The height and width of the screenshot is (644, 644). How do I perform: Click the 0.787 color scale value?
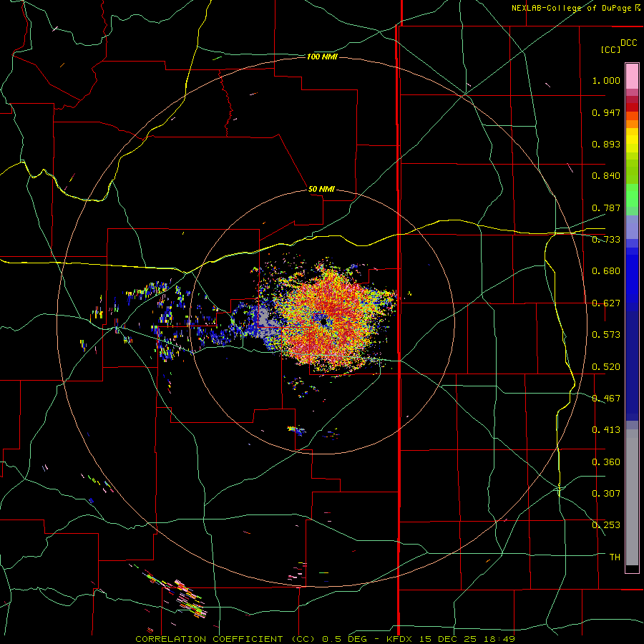(x=606, y=208)
